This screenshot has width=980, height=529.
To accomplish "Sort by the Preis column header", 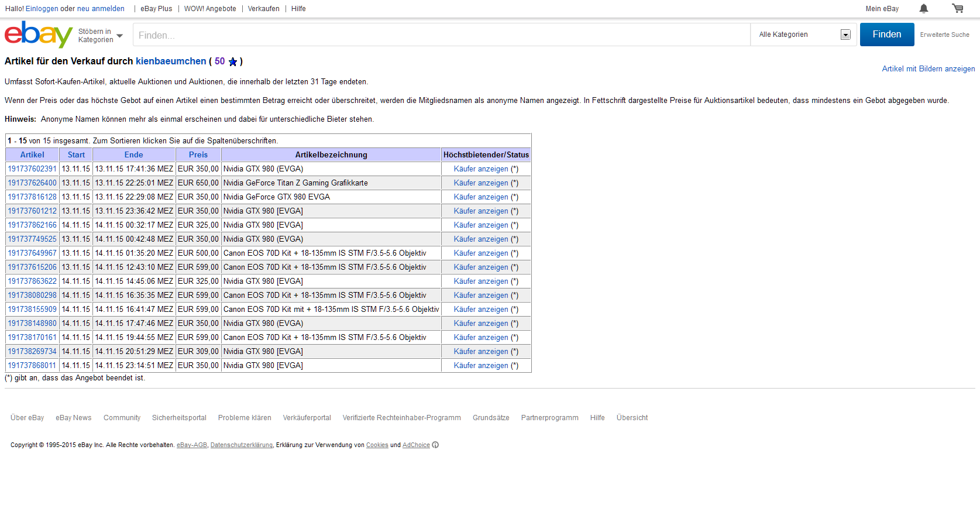I will point(198,154).
